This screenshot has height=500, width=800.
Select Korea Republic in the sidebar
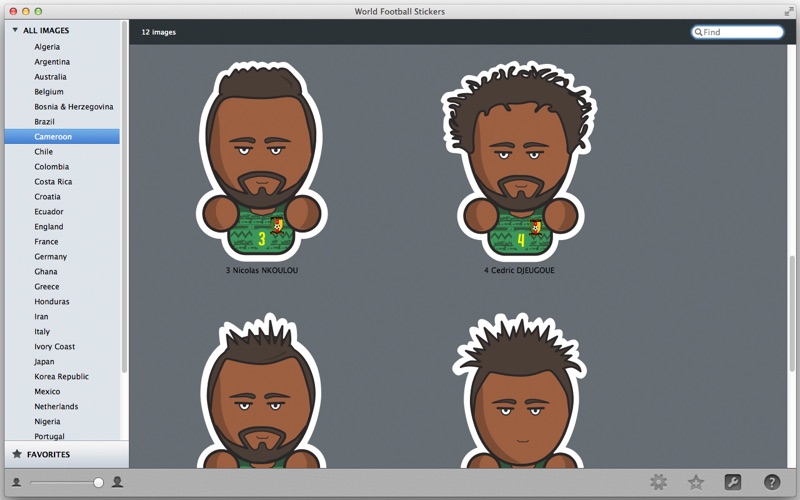tap(62, 377)
